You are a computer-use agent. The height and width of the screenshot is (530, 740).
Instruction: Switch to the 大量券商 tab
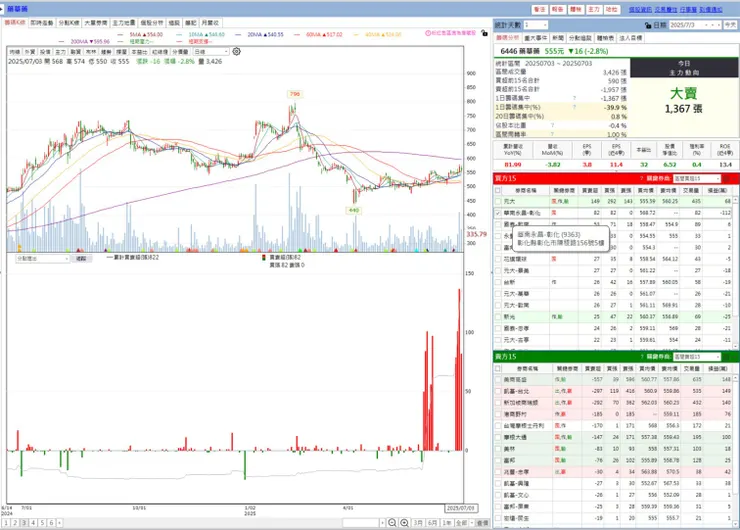[96, 23]
